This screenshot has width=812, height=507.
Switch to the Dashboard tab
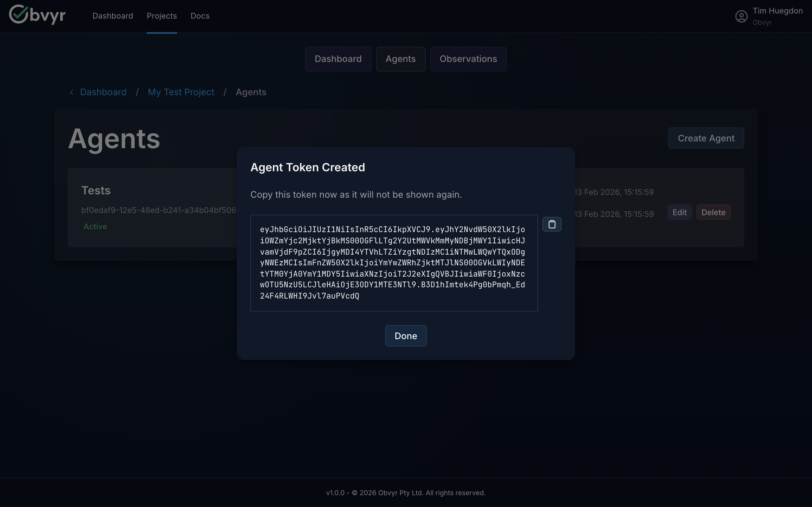(338, 59)
